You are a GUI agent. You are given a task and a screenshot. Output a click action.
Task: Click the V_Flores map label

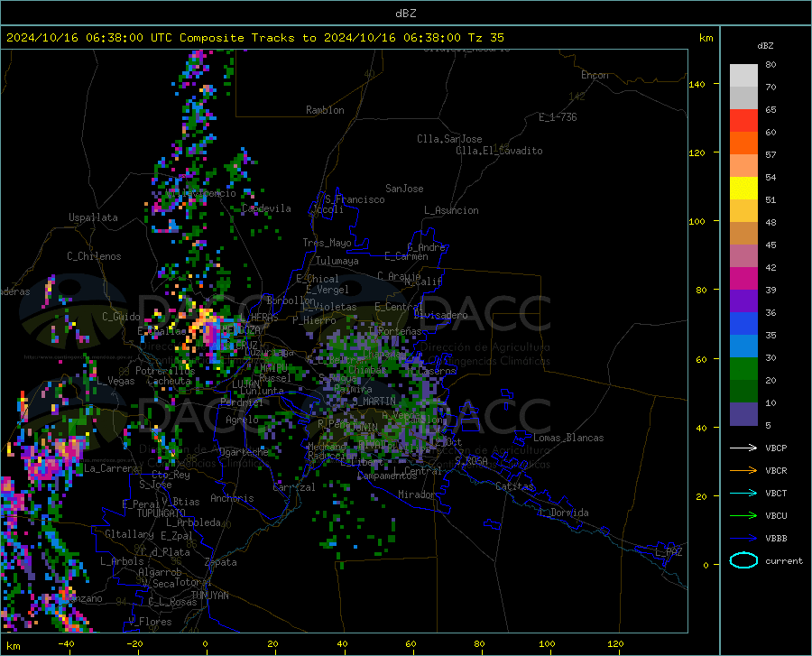[150, 622]
